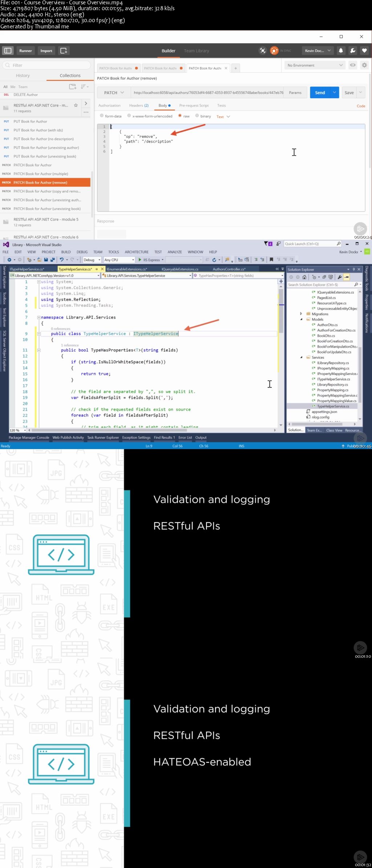Open Postman settings wrench icon

click(353, 51)
